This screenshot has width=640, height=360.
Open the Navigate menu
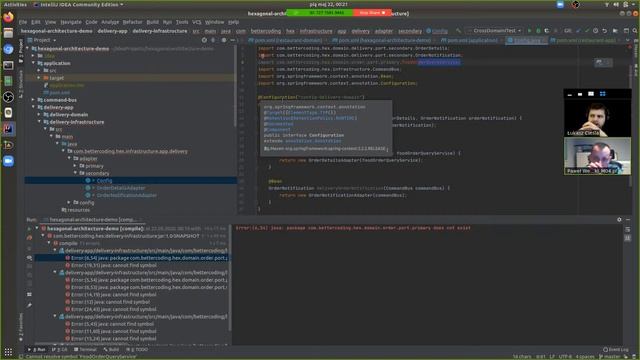(71, 22)
